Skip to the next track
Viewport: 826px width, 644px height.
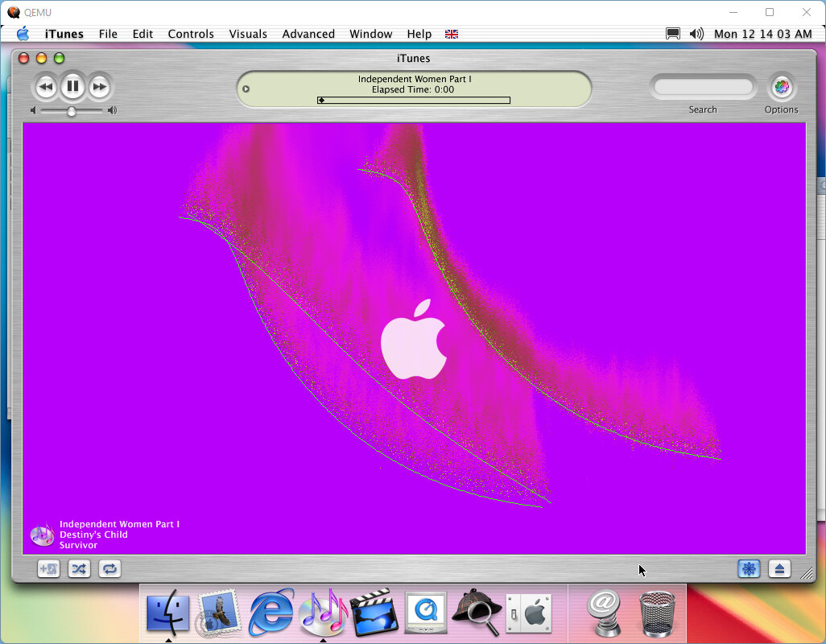(99, 86)
